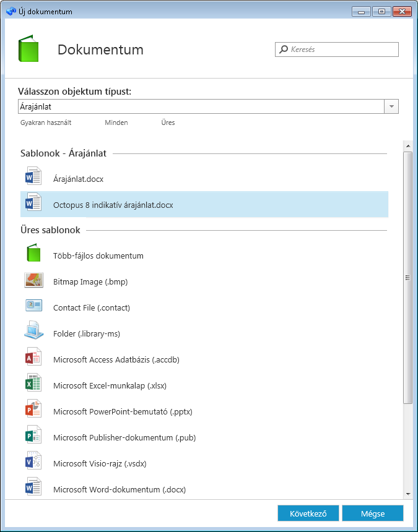Open the object type dropdown arrow
The height and width of the screenshot is (532, 418).
point(391,106)
